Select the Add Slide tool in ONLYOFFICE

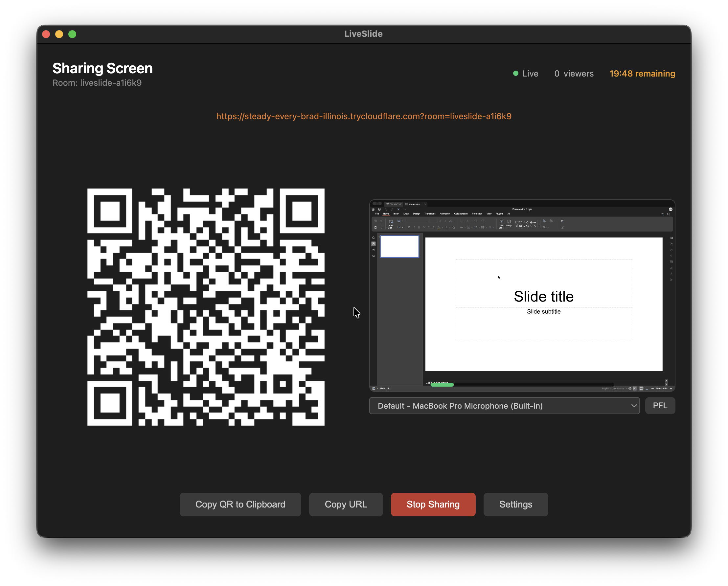(x=391, y=223)
